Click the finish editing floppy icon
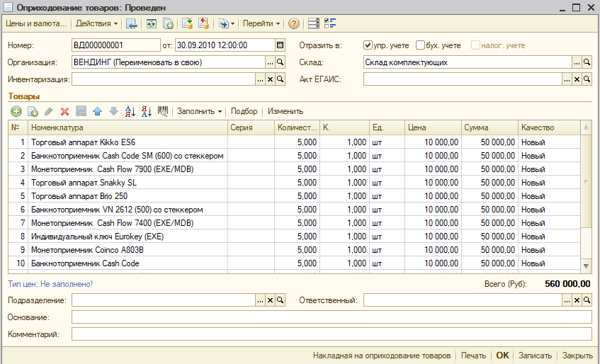 pyautogui.click(x=81, y=111)
